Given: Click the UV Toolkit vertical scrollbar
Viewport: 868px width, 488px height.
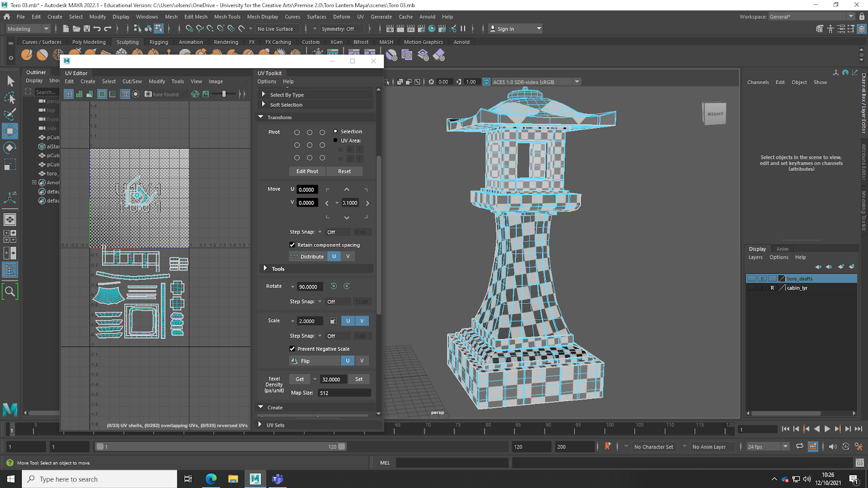Looking at the screenshot, I should click(x=378, y=234).
